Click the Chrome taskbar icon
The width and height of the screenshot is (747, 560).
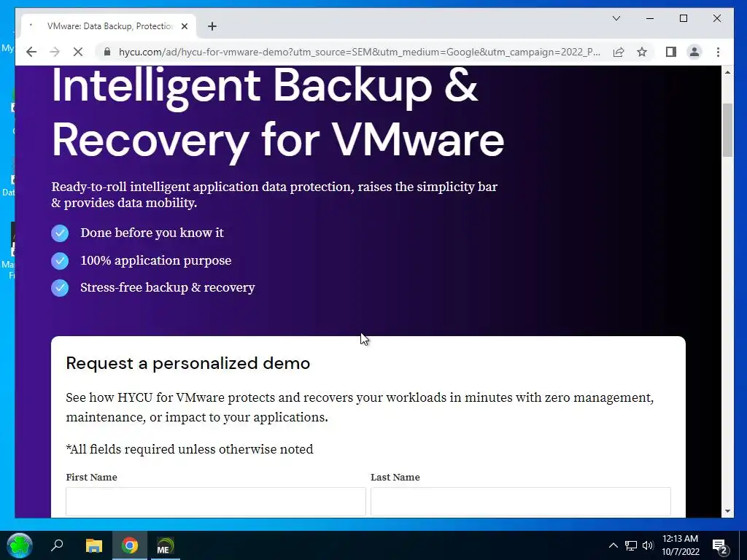point(130,545)
